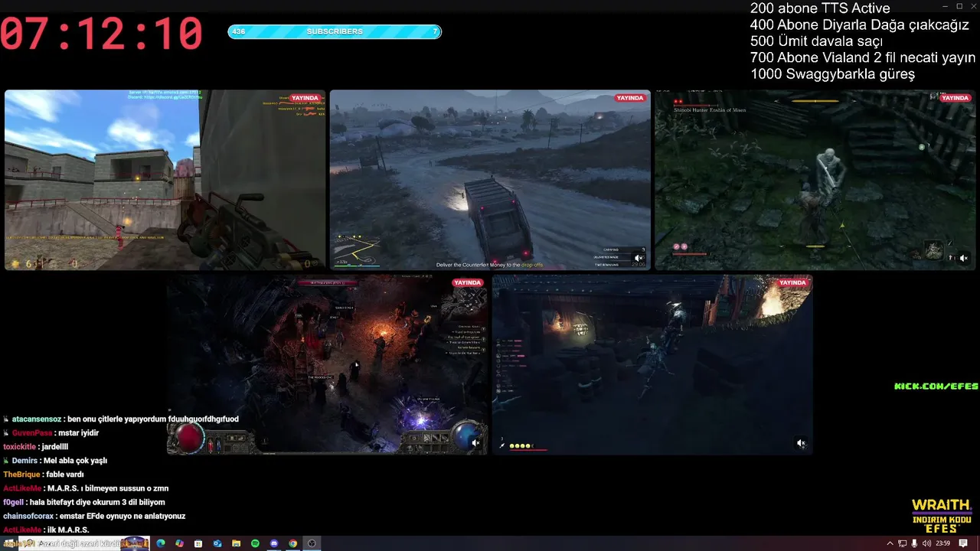980x551 pixels.
Task: Unmute the Path of Exile stream
Action: point(475,442)
